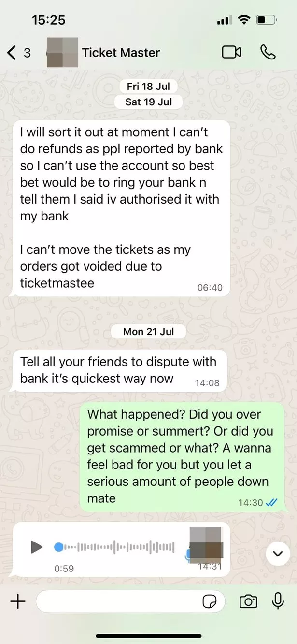
Task: Jump to latest messages with down chevron
Action: click(278, 553)
